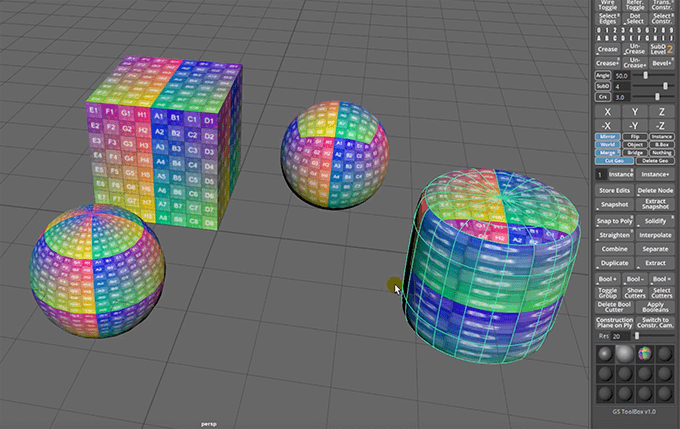Click the Snapshot button
680x429 pixels.
pyautogui.click(x=615, y=204)
